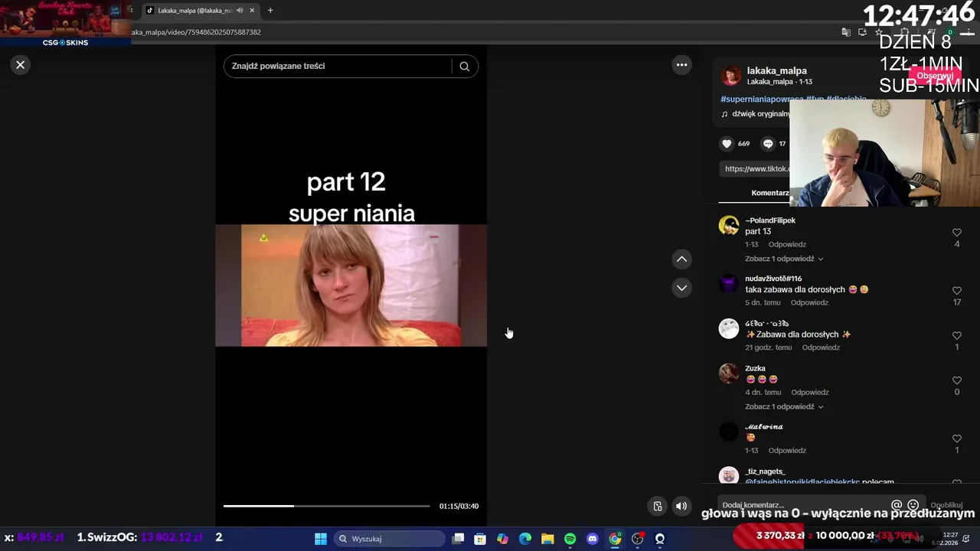Like the video with the heart icon
Image resolution: width=980 pixels, height=551 pixels.
[727, 144]
